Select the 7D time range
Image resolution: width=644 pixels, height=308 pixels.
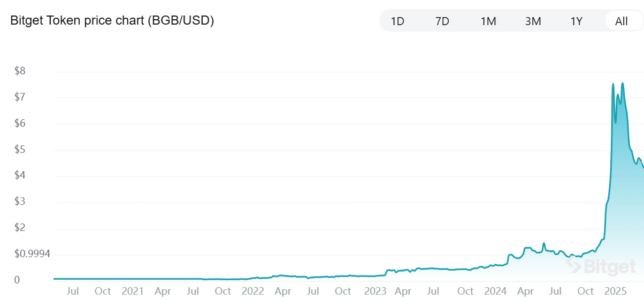pos(442,21)
